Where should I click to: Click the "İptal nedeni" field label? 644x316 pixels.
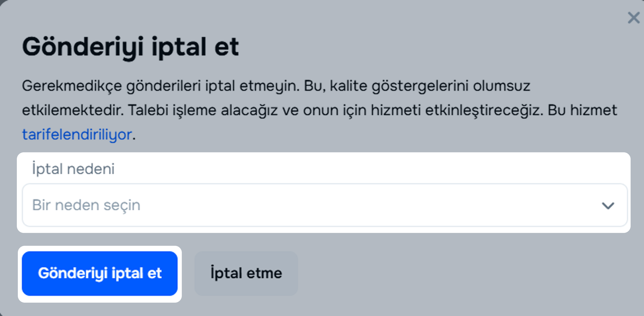(73, 169)
